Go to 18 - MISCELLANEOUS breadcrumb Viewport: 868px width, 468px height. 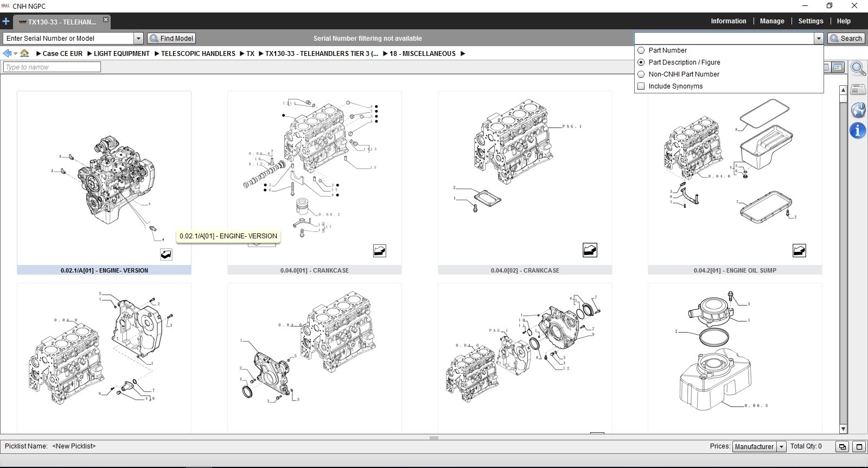coord(423,54)
